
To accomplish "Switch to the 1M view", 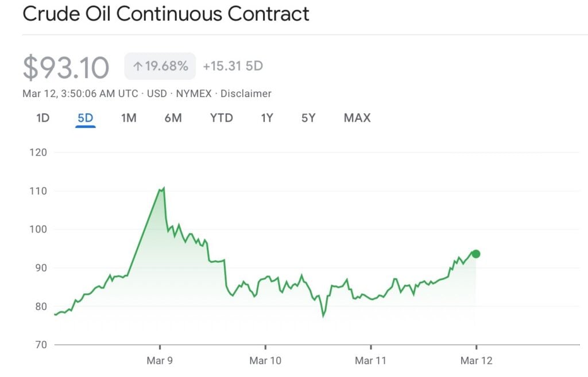I will (129, 118).
